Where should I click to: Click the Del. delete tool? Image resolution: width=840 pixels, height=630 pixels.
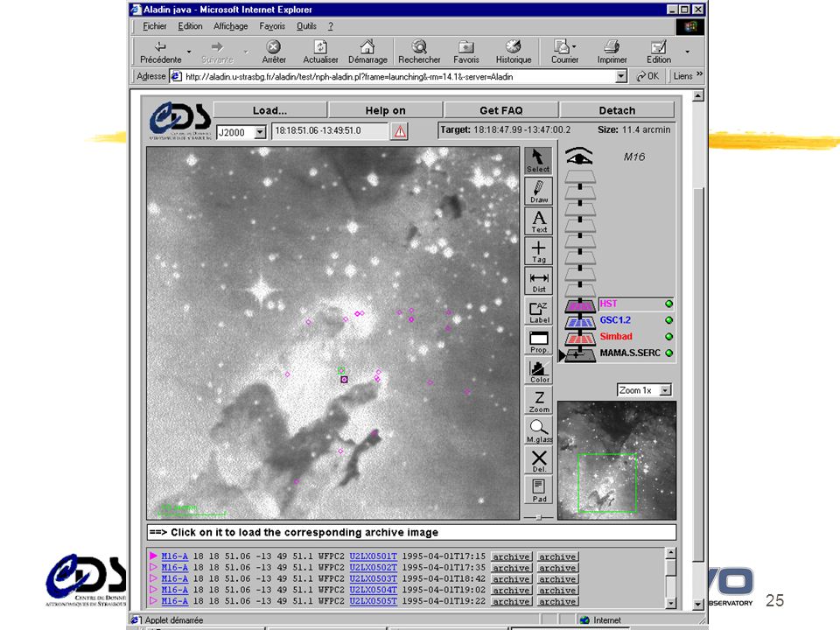coord(538,461)
